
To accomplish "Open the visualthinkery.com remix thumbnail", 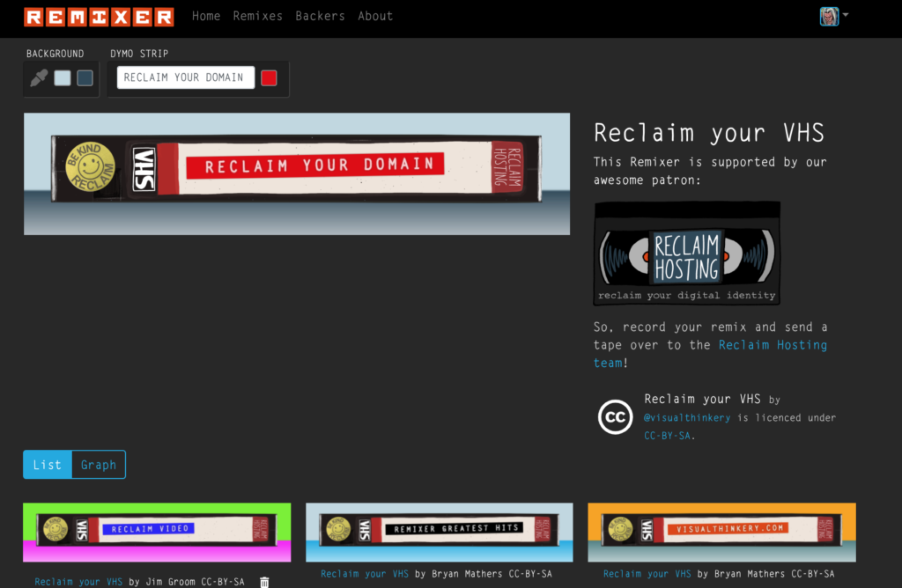I will coord(721,533).
